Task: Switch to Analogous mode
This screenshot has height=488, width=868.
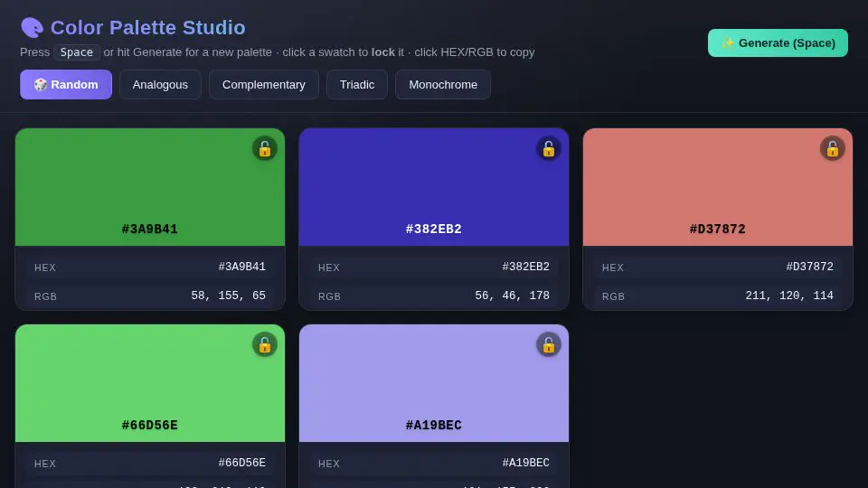Action: [x=160, y=85]
